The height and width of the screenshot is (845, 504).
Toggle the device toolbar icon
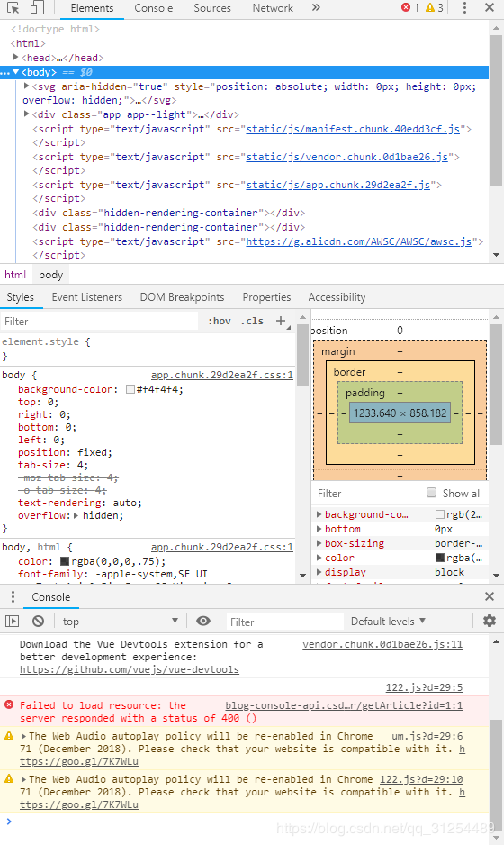pos(37,7)
